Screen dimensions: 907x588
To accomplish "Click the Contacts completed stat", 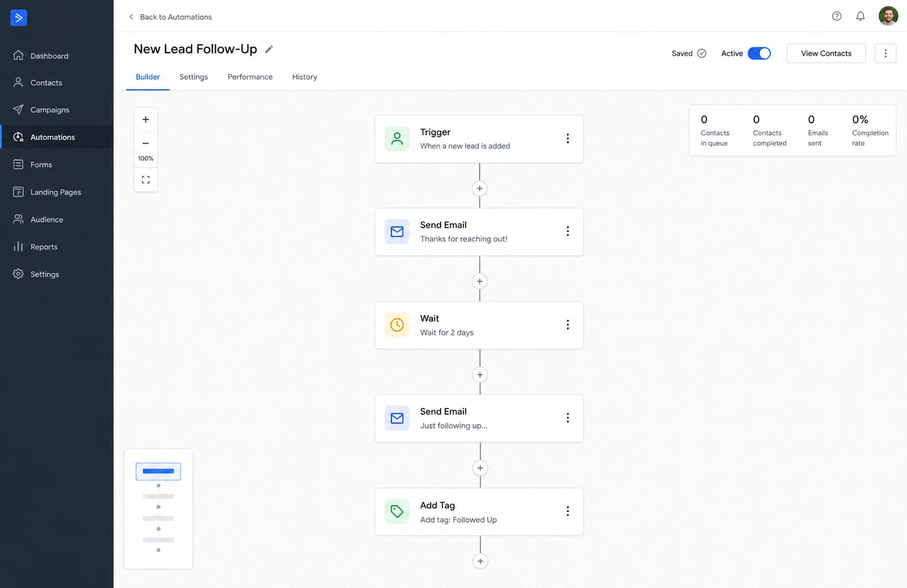I will click(x=770, y=130).
